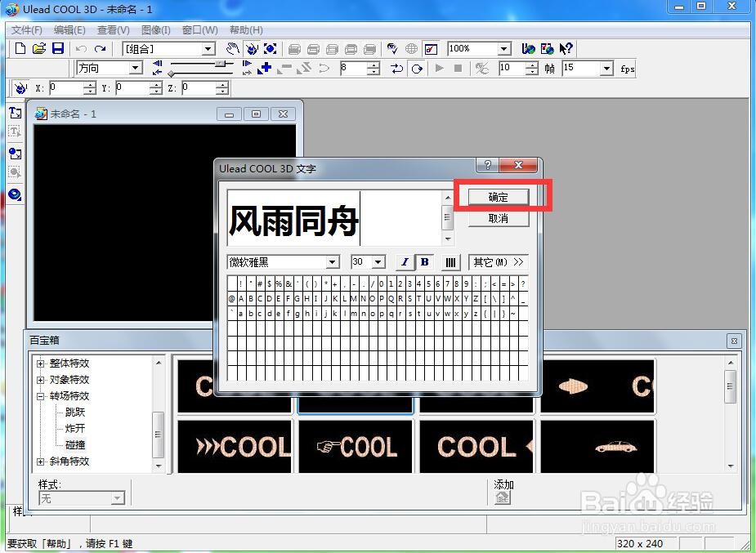Click the Play animation button

(439, 69)
